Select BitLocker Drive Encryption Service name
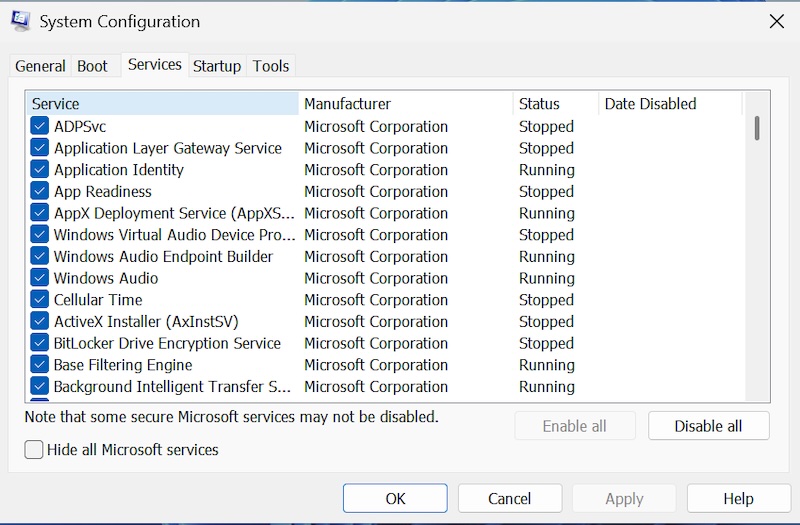Image resolution: width=800 pixels, height=525 pixels. (167, 343)
